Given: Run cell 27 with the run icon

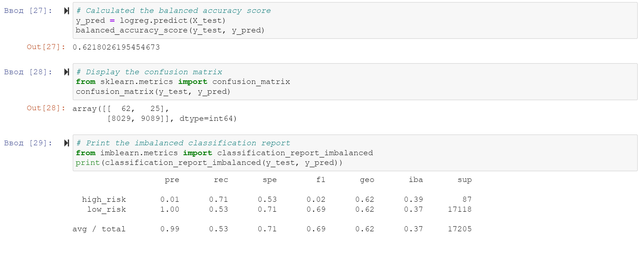Looking at the screenshot, I should tap(66, 11).
